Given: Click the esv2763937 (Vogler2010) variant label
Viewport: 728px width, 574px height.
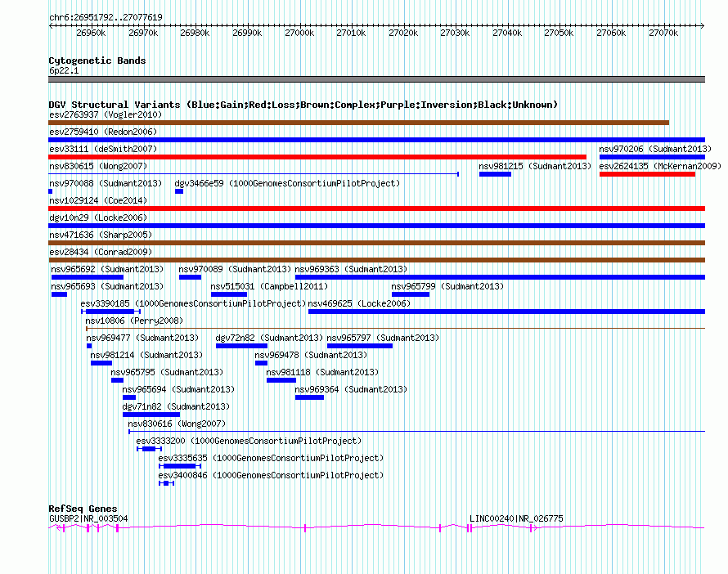Looking at the screenshot, I should click(x=106, y=114).
